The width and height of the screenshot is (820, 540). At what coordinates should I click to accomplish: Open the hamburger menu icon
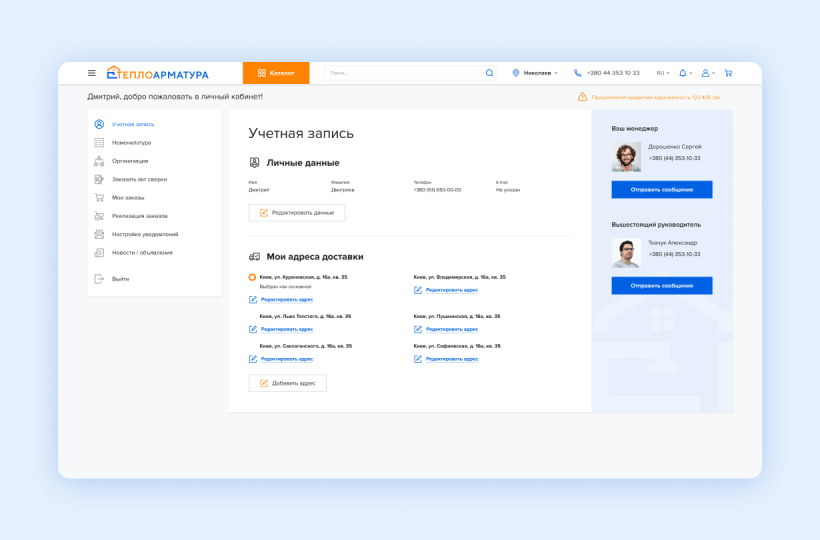pyautogui.click(x=92, y=73)
